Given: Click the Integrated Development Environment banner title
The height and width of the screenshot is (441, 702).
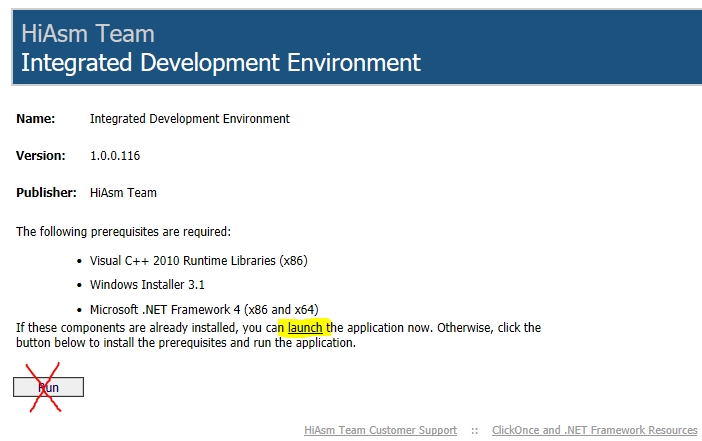Looking at the screenshot, I should [221, 63].
